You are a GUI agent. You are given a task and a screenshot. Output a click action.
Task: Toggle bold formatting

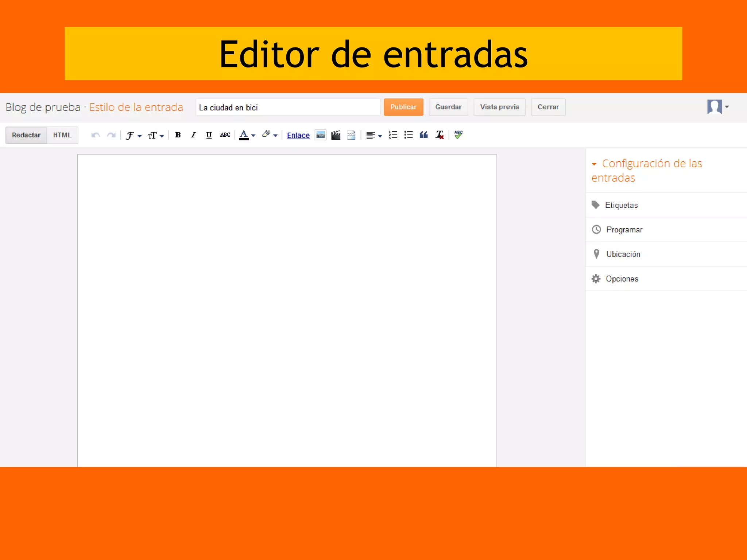pos(178,135)
